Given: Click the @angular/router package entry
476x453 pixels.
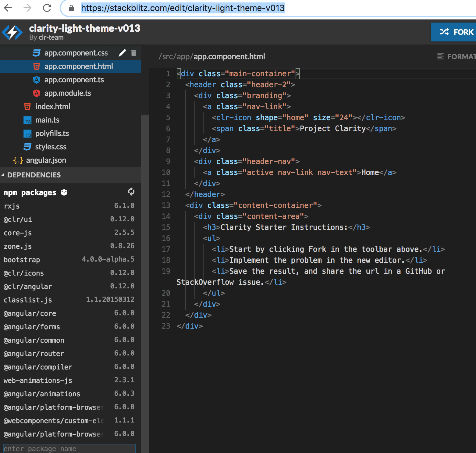Looking at the screenshot, I should [69, 354].
